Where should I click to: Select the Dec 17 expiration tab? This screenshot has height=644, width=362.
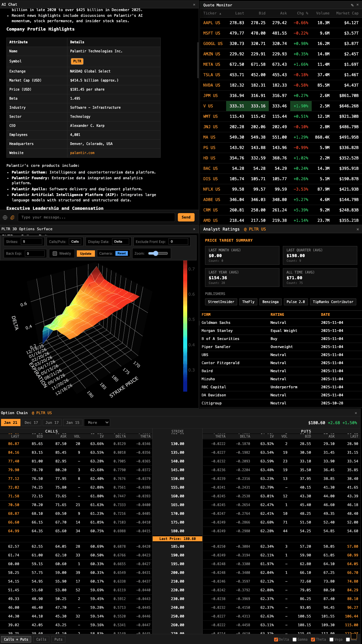point(32,423)
